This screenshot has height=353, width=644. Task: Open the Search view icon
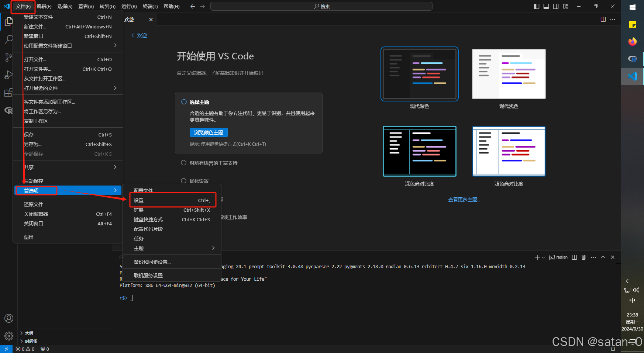point(8,39)
